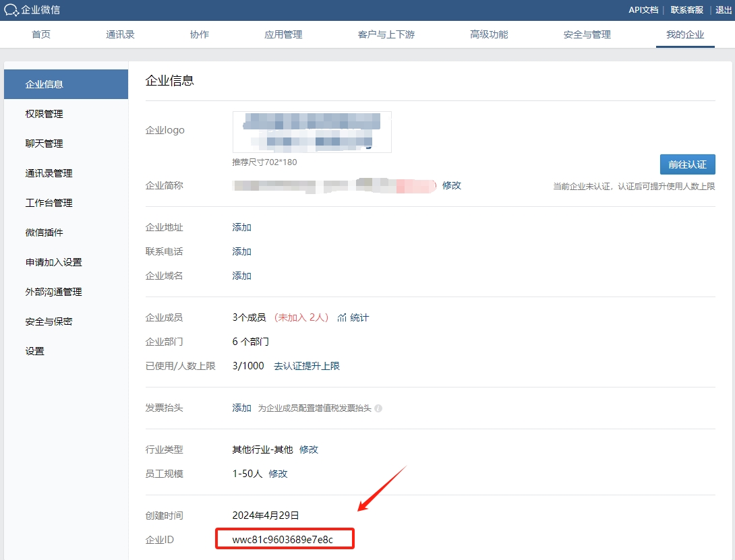The width and height of the screenshot is (735, 560).
Task: Open the 统计 chart icon link
Action: tap(343, 317)
